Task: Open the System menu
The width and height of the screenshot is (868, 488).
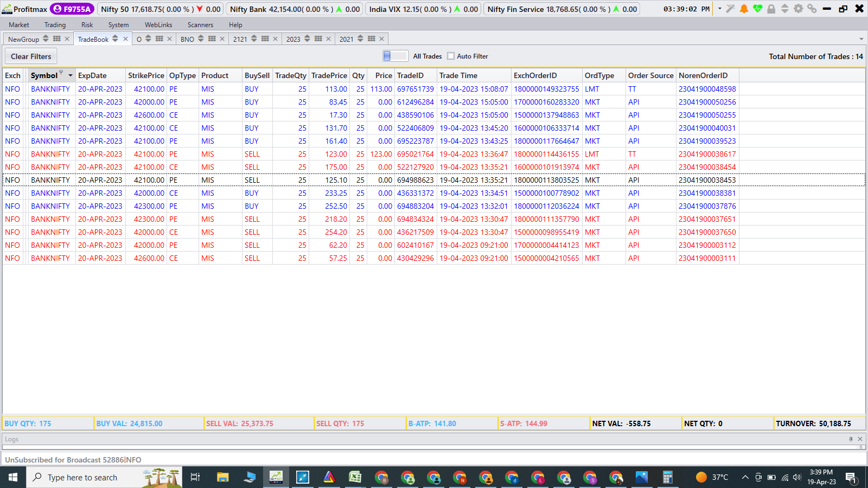Action: (x=118, y=25)
